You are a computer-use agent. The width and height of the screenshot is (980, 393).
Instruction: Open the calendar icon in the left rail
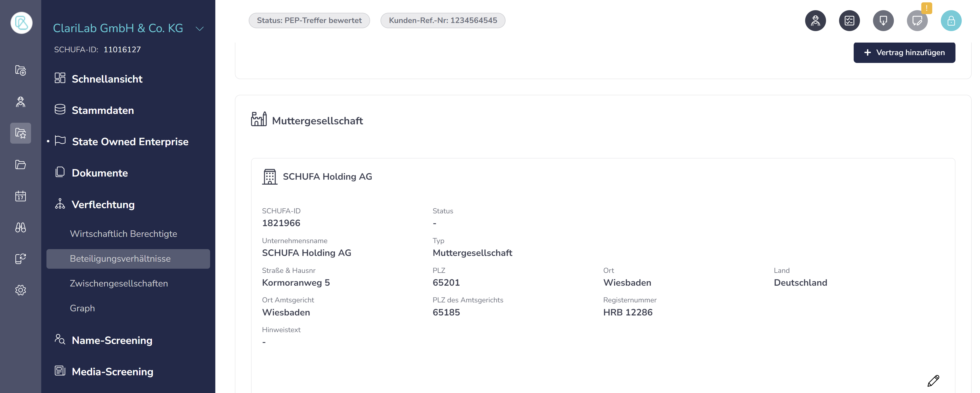pyautogui.click(x=21, y=196)
